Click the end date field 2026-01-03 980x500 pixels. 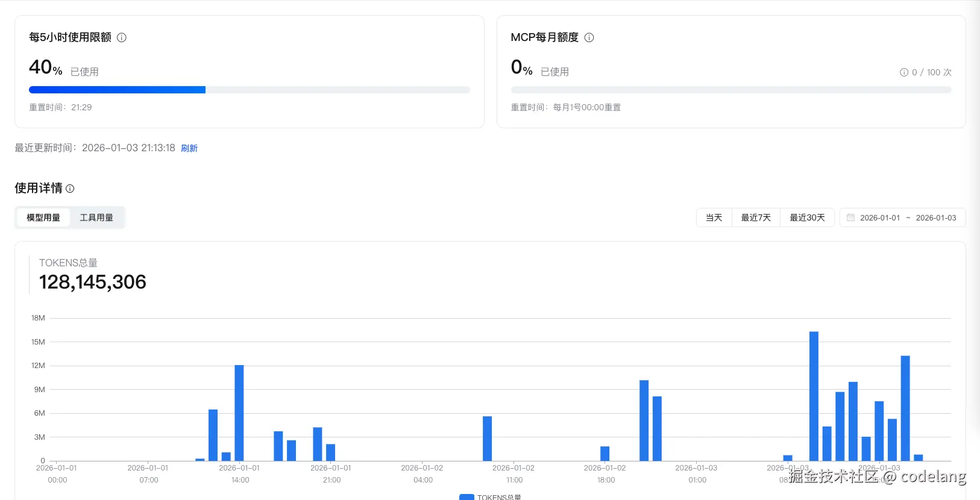point(936,217)
